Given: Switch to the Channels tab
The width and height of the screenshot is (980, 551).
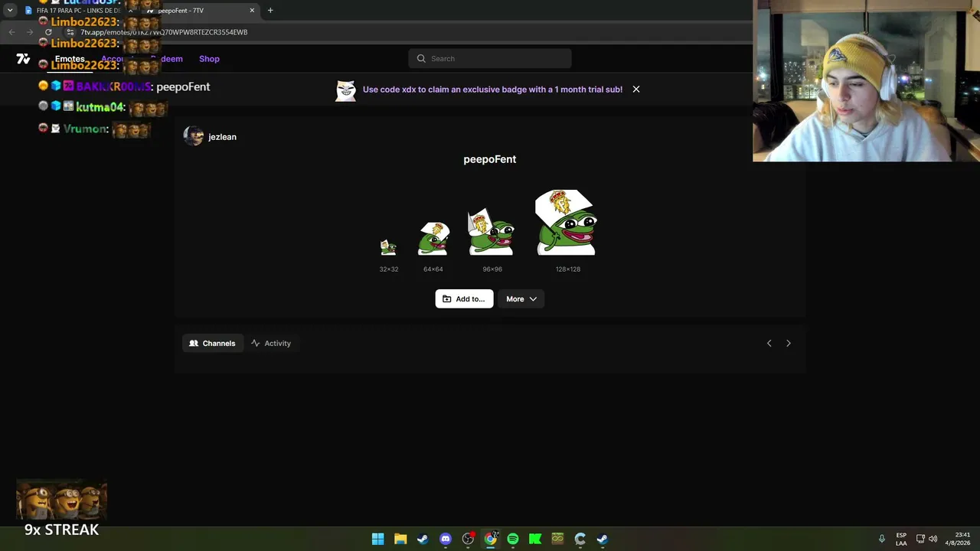Looking at the screenshot, I should [x=212, y=344].
